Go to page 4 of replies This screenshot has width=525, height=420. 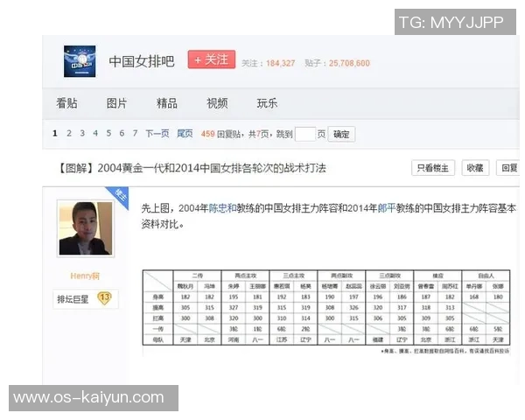pos(95,133)
